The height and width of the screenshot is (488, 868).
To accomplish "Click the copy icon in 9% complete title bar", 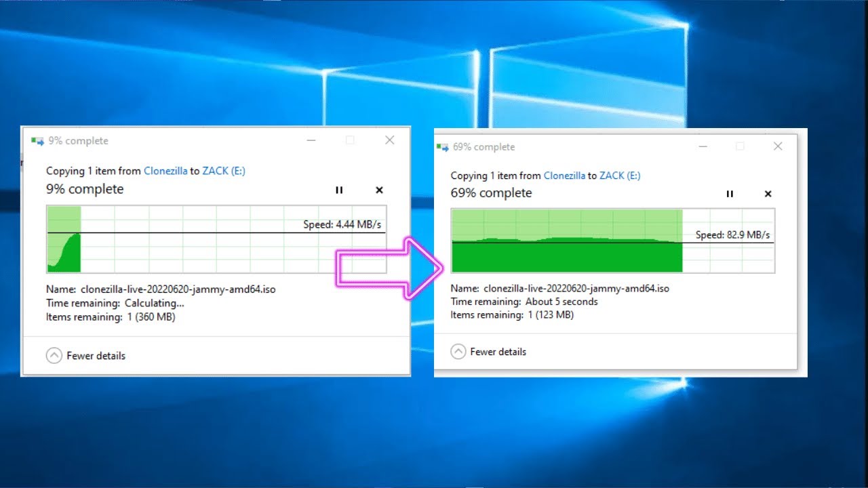I will 37,141.
